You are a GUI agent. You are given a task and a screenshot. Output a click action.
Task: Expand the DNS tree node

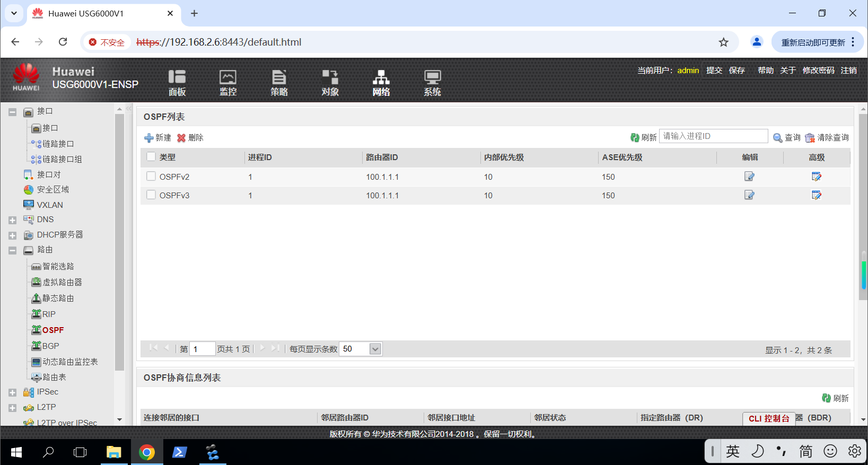pyautogui.click(x=12, y=220)
